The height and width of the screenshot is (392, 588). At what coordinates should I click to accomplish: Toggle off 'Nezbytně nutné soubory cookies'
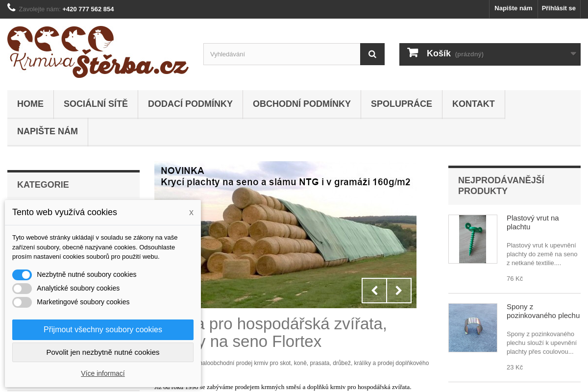(22, 274)
